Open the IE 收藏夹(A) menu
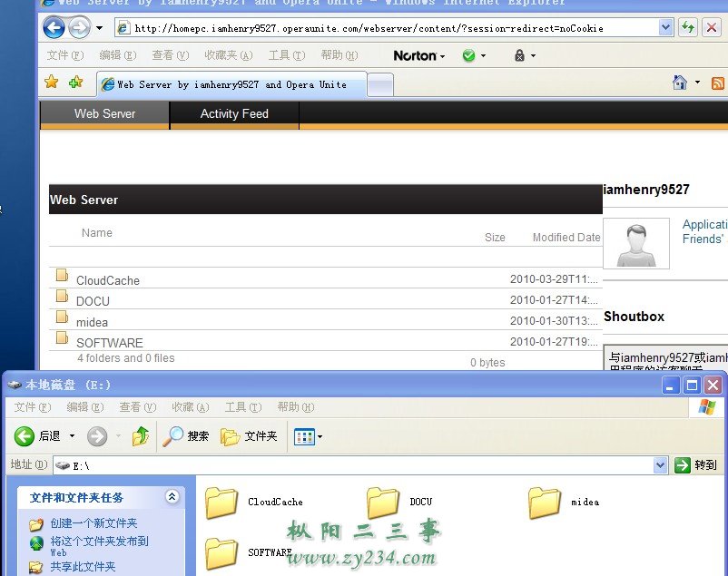The image size is (728, 576). (229, 55)
